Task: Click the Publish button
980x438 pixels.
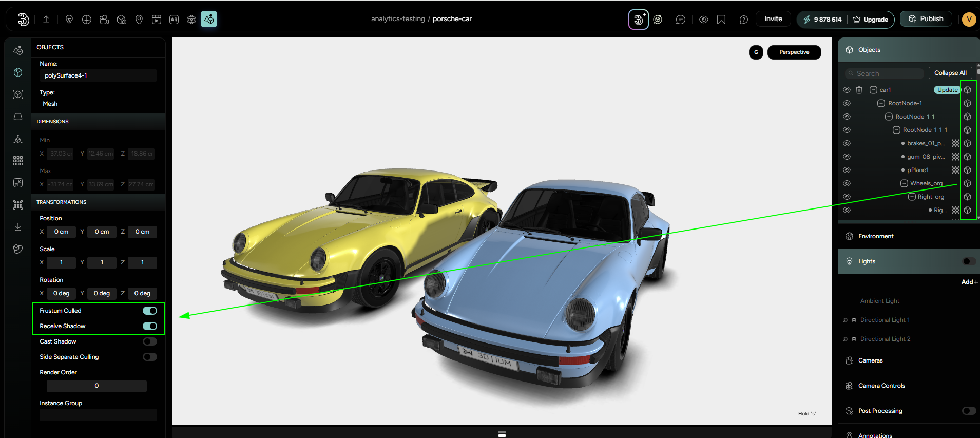Action: [926, 19]
